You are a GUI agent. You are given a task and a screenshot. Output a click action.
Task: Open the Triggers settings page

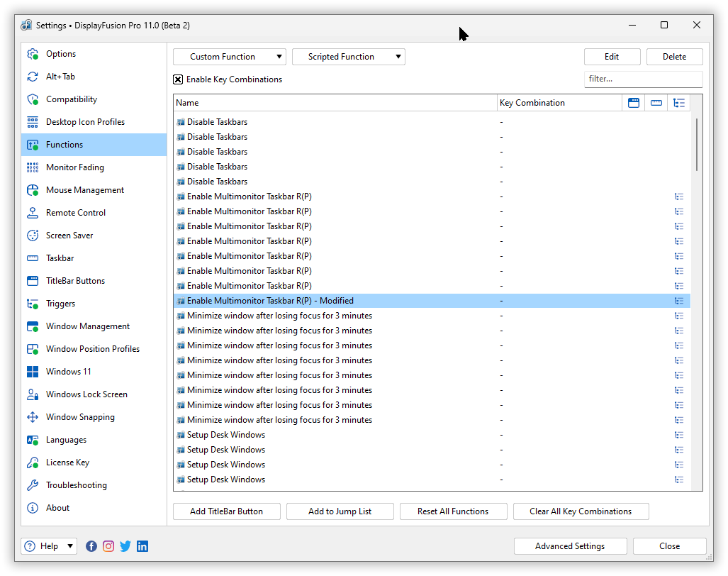(x=60, y=304)
